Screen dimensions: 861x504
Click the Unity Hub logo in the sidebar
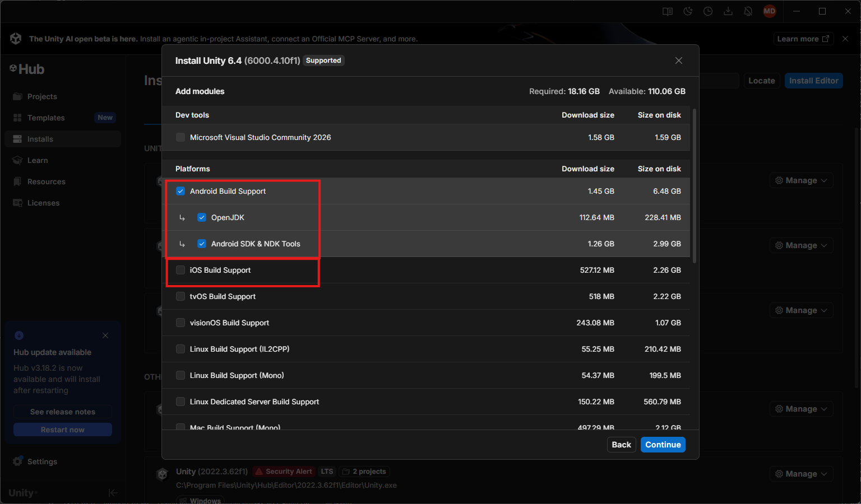click(27, 69)
